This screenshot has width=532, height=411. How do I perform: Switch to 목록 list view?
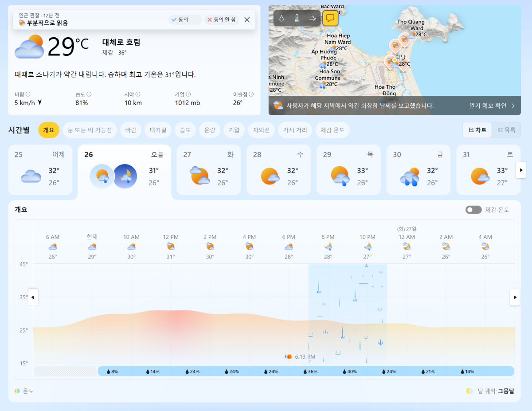point(506,130)
